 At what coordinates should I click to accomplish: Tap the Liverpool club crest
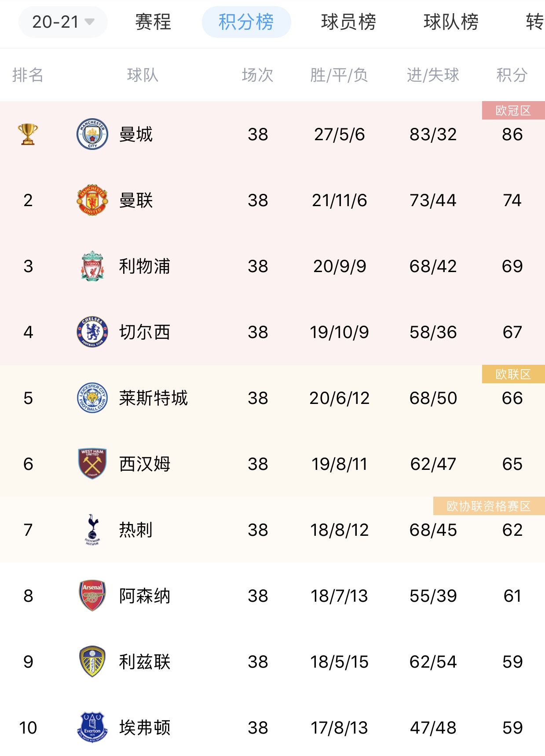(x=92, y=266)
